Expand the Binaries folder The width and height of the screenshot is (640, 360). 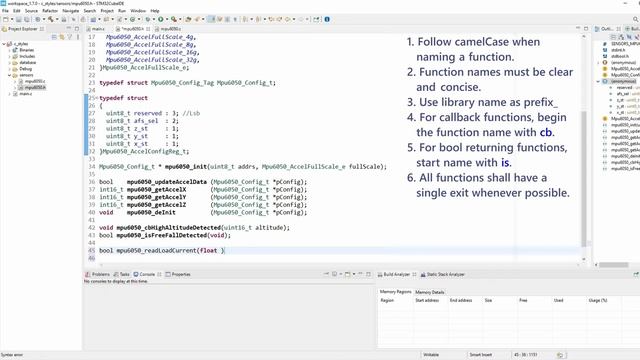point(9,50)
